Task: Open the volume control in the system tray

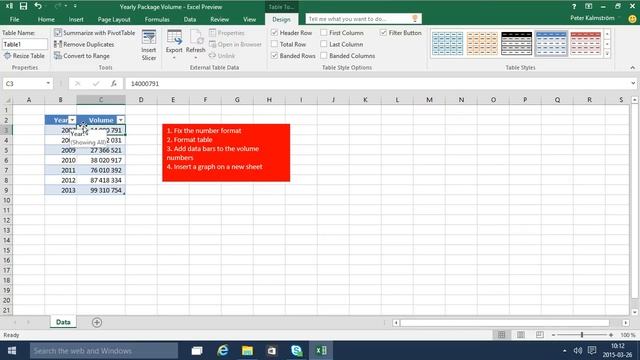Action: [x=577, y=351]
